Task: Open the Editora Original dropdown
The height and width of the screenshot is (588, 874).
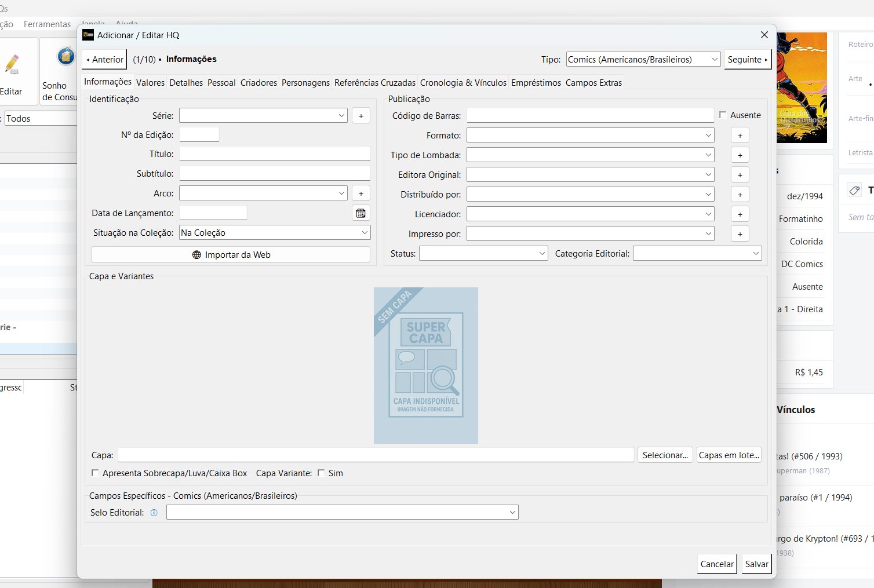Action: (x=590, y=174)
